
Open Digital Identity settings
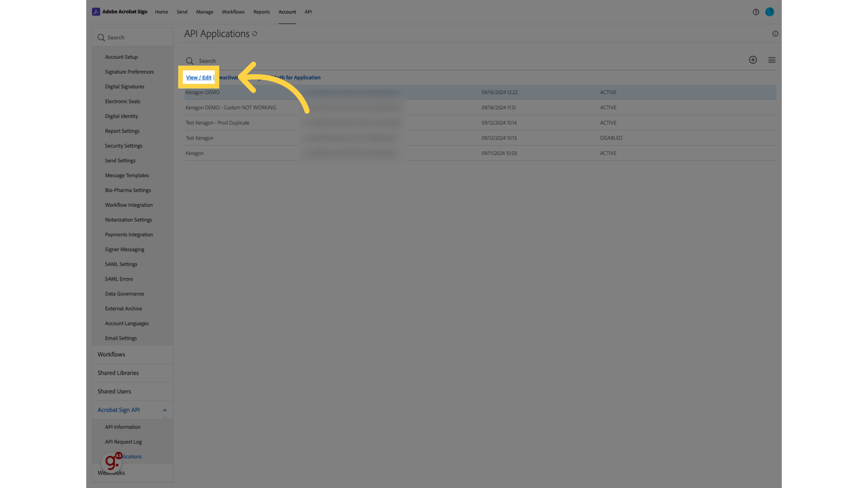coord(122,117)
